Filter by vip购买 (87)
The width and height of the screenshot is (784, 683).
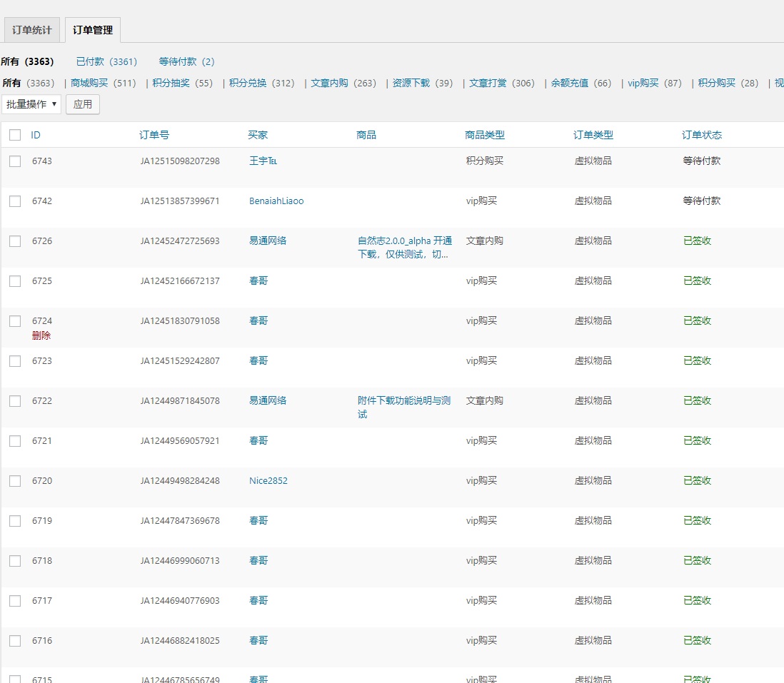(x=655, y=83)
